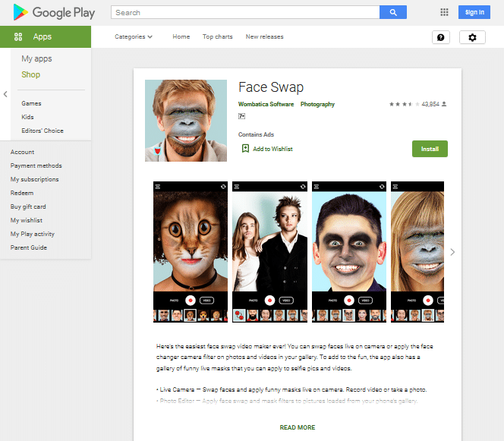Expand description with READ MORE
This screenshot has width=504, height=441.
pos(298,427)
